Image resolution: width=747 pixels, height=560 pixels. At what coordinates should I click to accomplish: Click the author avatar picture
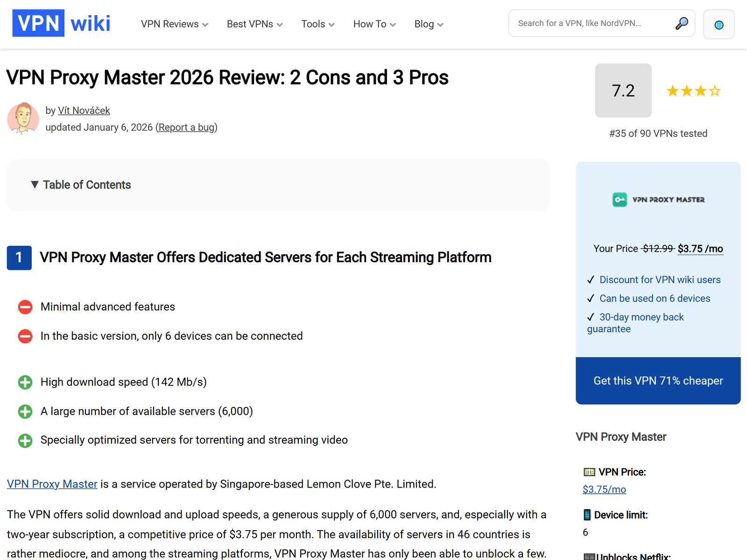point(23,119)
